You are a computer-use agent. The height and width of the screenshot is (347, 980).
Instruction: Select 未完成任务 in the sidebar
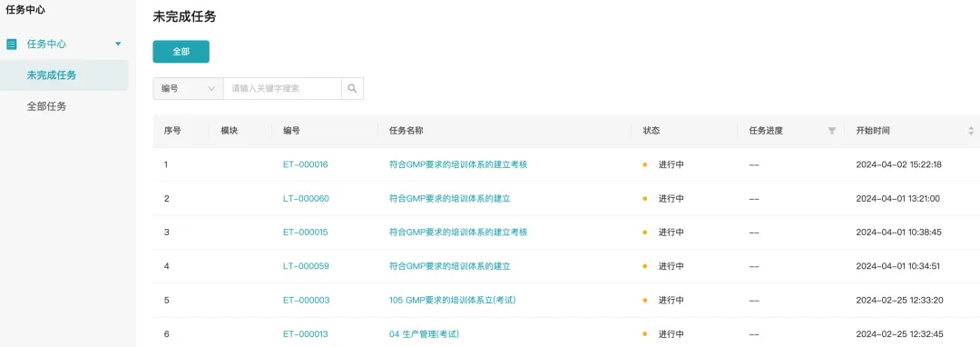click(51, 75)
